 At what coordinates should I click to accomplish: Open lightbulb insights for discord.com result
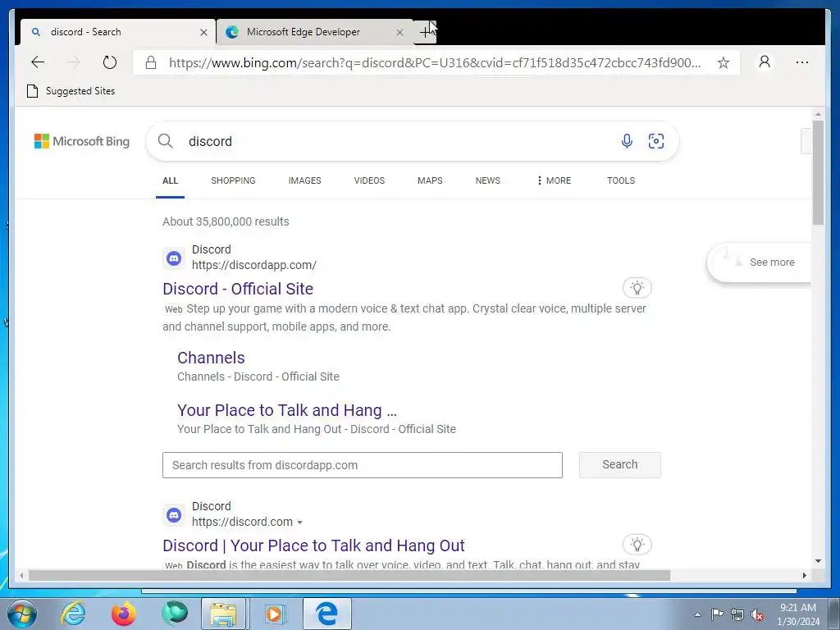(x=637, y=545)
